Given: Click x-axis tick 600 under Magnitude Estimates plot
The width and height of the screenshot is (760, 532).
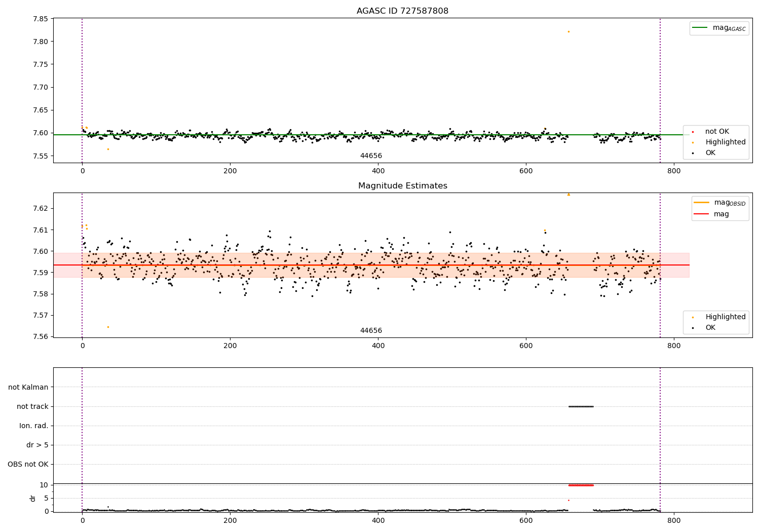Looking at the screenshot, I should [x=526, y=346].
